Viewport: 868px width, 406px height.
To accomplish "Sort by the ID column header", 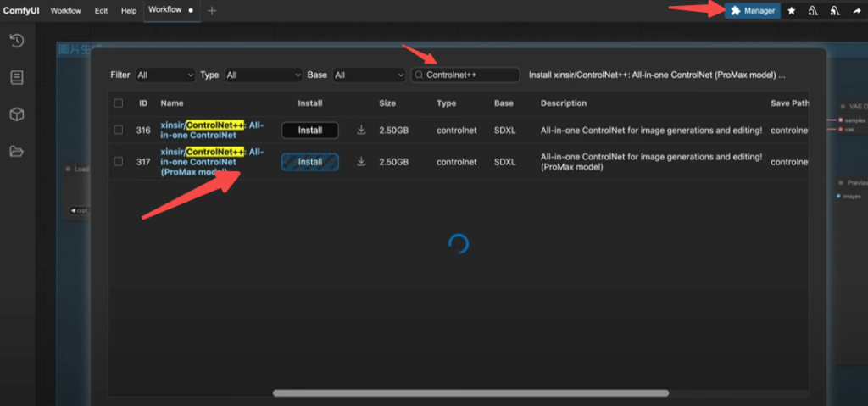I will [x=142, y=103].
